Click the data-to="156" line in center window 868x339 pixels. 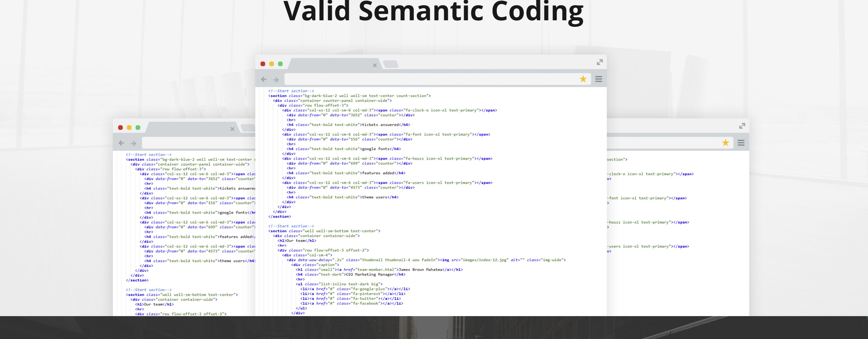[350, 139]
